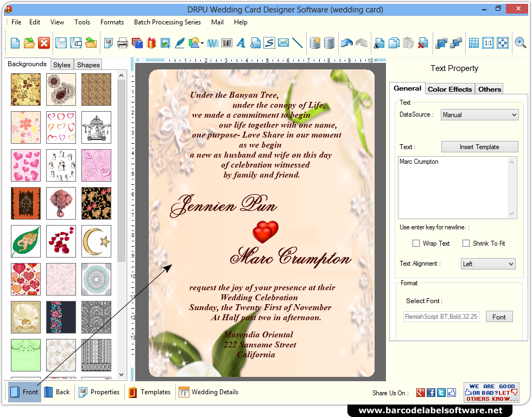Select the barcode tool icon

(227, 43)
